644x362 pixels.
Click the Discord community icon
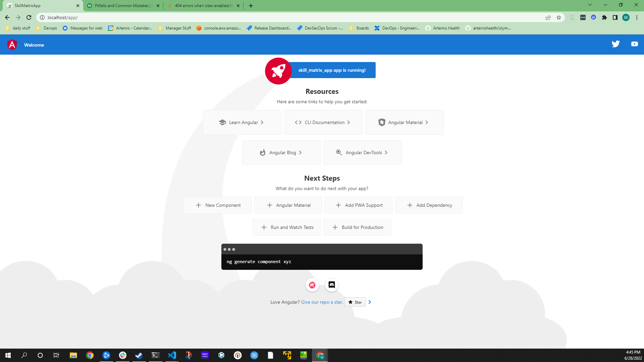(x=332, y=285)
